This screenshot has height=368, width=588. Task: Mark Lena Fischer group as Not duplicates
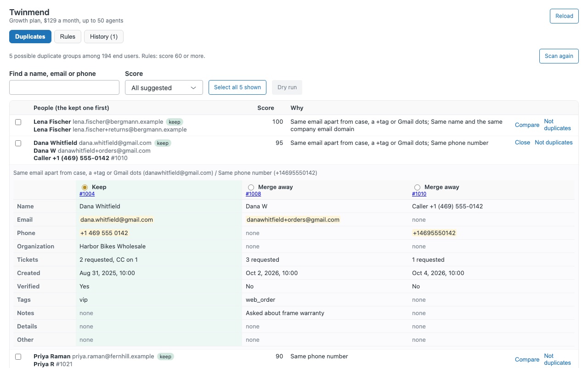point(557,125)
